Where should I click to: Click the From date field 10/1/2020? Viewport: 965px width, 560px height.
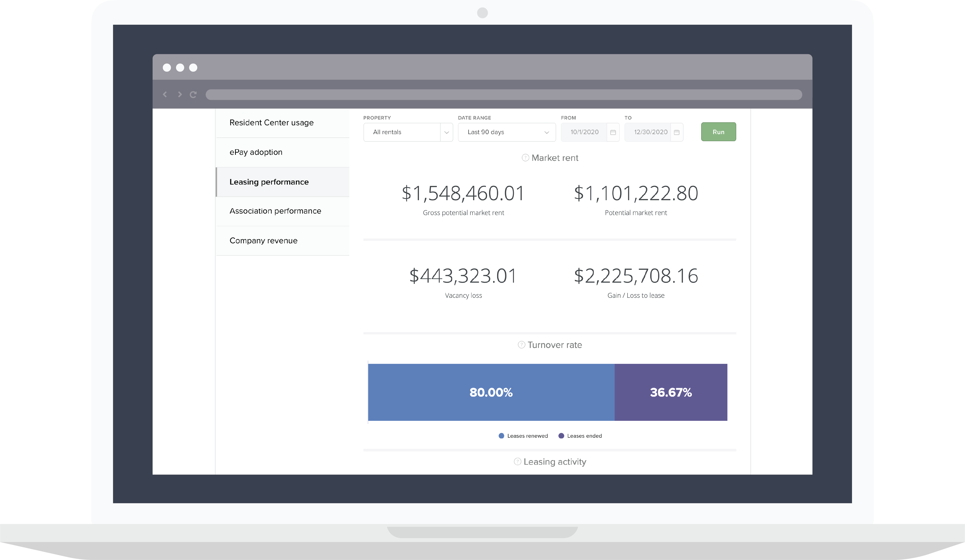[x=584, y=132]
